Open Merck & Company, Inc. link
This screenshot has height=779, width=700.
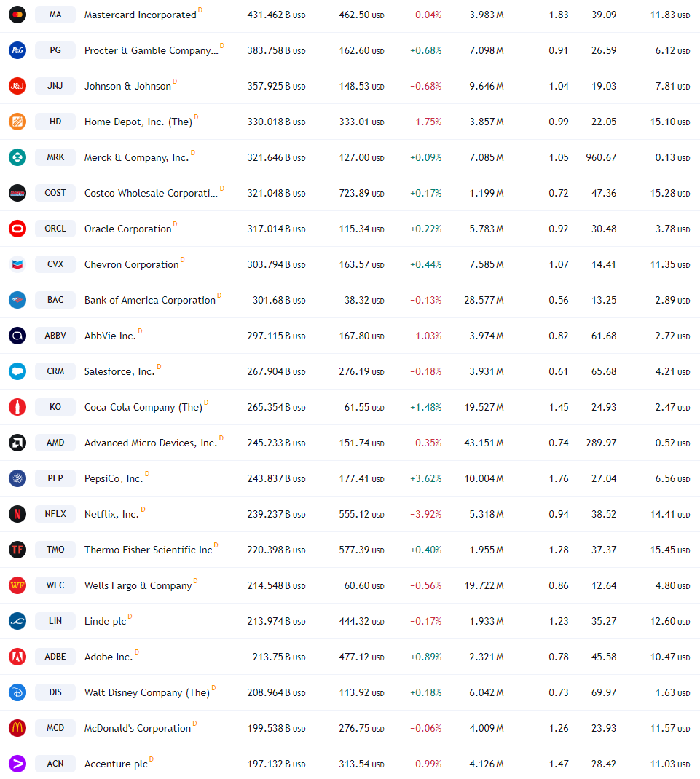pos(137,157)
